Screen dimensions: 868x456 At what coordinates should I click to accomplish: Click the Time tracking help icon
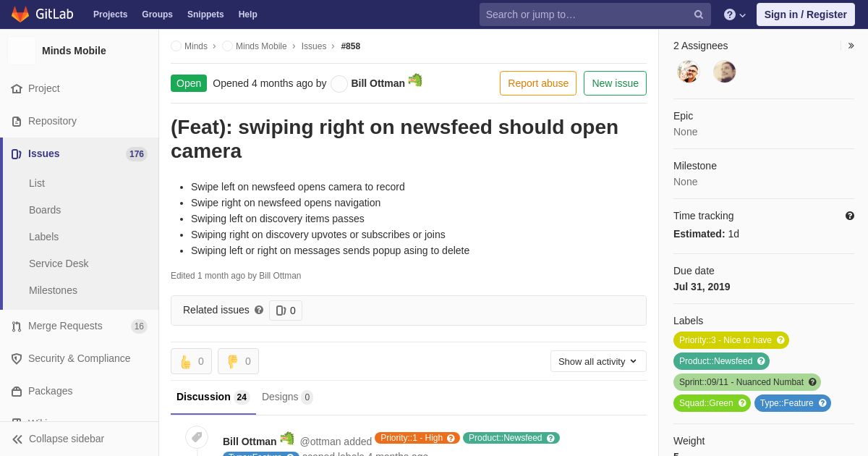[850, 216]
